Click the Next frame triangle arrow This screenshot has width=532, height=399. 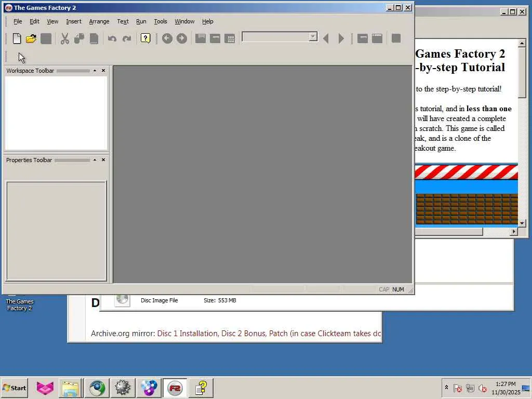(341, 38)
